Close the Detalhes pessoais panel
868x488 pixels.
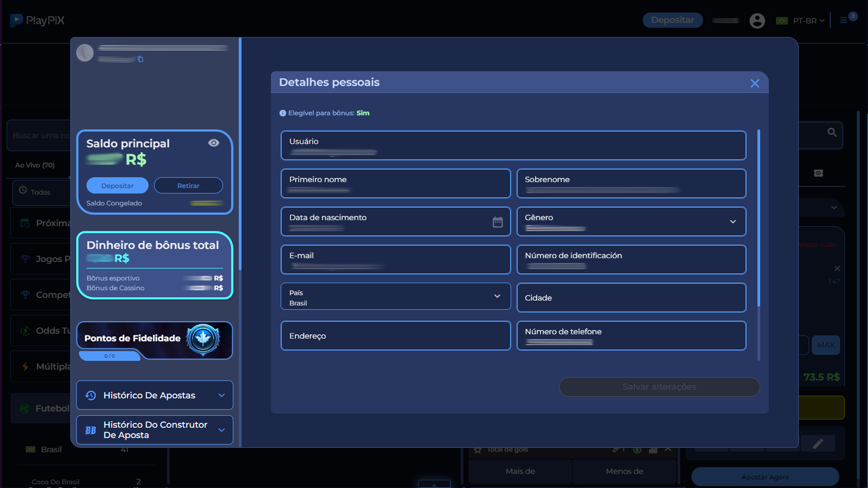tap(755, 84)
